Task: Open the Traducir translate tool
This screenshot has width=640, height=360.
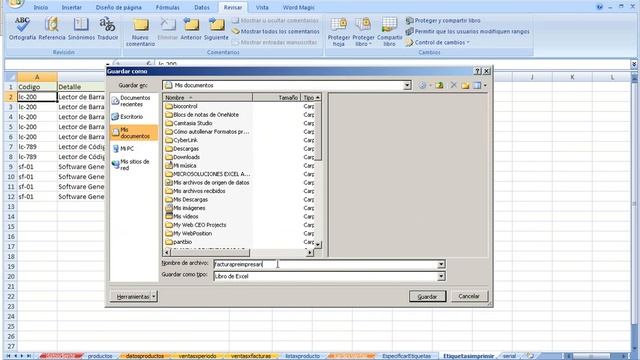Action: tap(107, 29)
